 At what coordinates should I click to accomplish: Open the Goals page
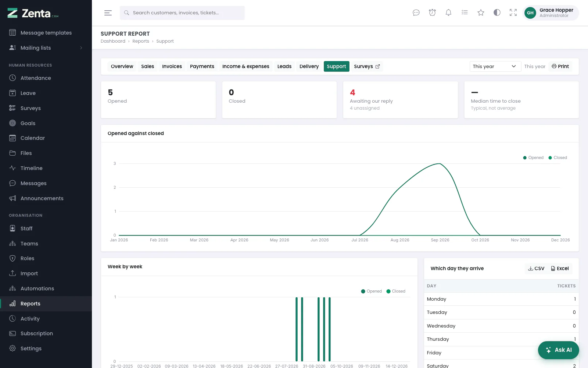[x=46, y=123]
